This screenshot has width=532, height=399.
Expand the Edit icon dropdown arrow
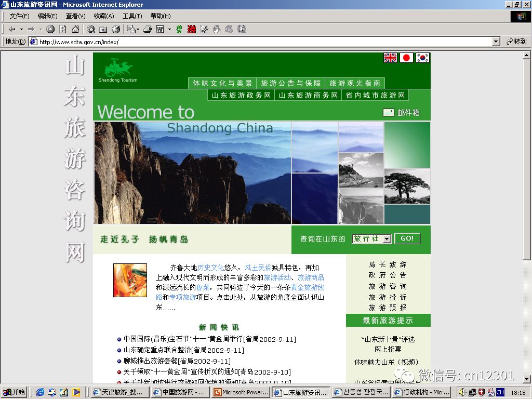[x=169, y=29]
